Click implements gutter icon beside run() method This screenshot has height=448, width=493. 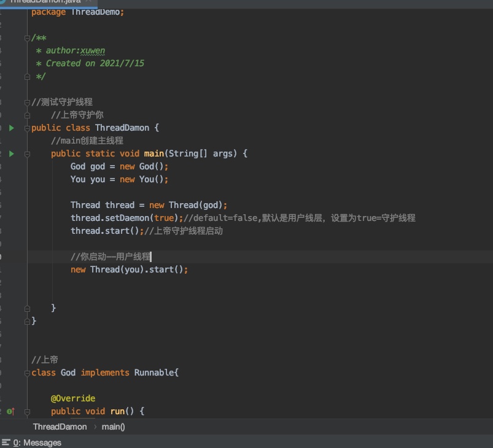(10, 411)
